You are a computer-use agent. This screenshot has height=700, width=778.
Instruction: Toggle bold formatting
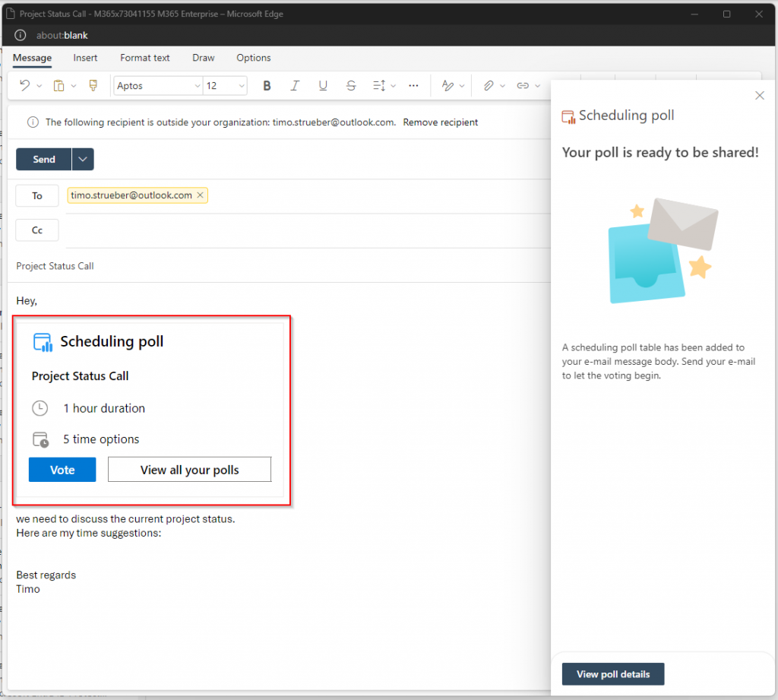pos(267,86)
